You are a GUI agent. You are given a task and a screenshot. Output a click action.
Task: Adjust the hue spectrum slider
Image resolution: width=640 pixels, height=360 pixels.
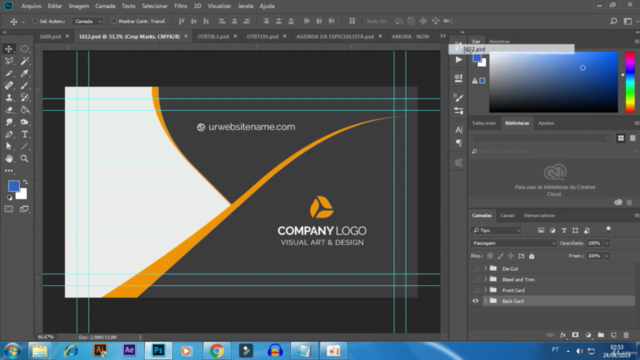[x=630, y=82]
